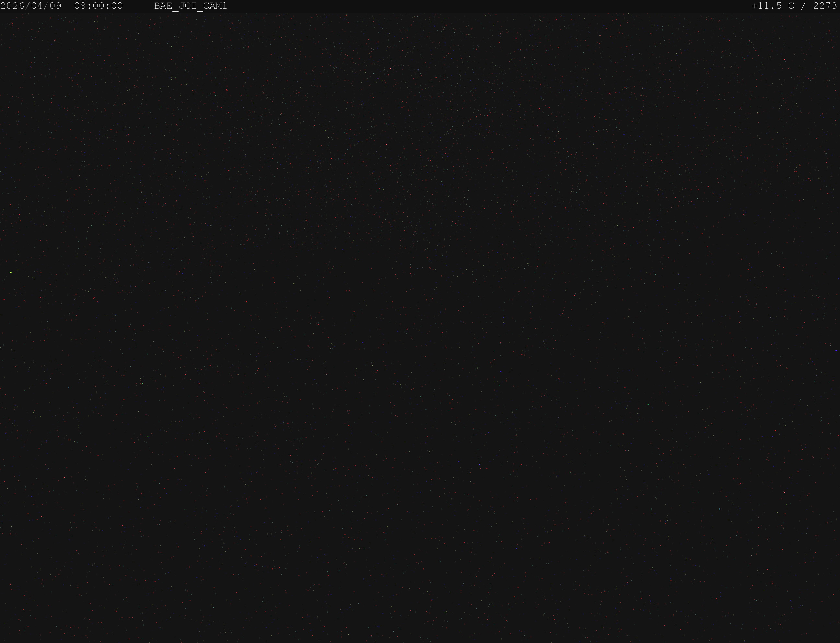Click the decimal digit 5 in temperature
This screenshot has height=643, width=840.
pyautogui.click(x=779, y=6)
